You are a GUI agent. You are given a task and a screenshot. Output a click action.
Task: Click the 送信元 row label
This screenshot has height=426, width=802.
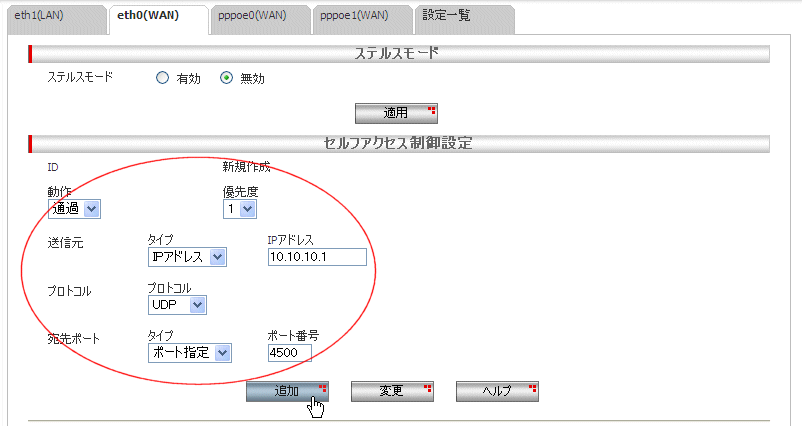(65, 243)
